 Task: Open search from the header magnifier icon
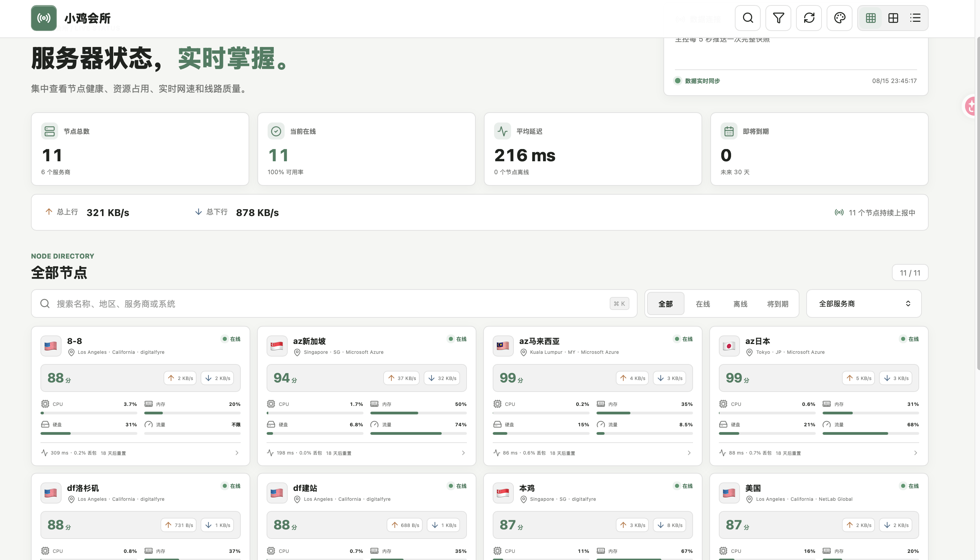(x=747, y=18)
